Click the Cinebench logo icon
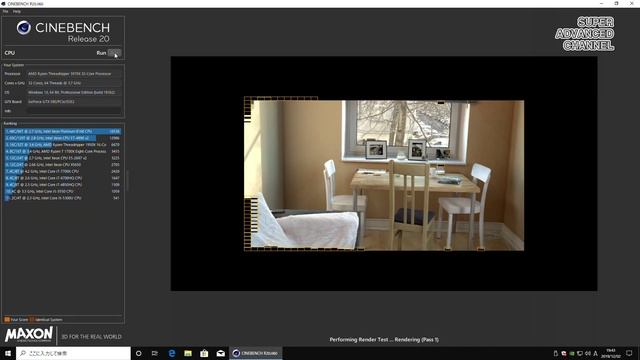This screenshot has height=360, width=640. (x=24, y=28)
